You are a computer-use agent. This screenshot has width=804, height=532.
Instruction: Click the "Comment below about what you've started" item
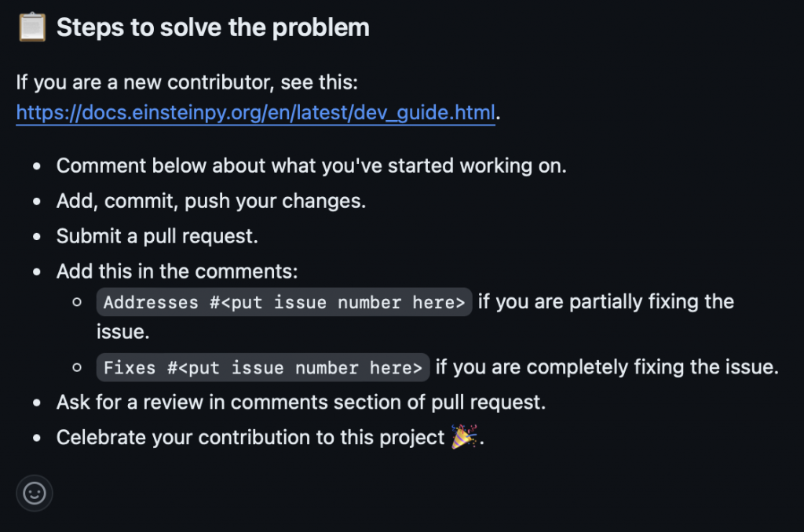coord(311,166)
